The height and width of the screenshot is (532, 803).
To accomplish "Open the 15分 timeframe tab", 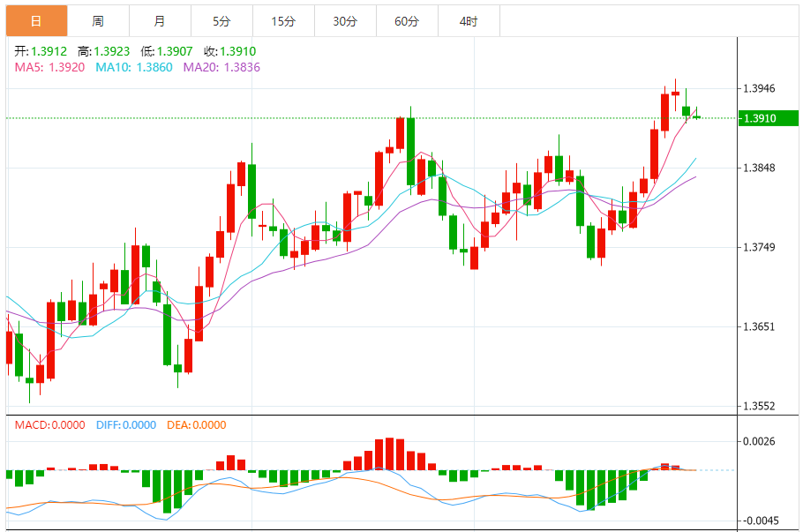I will 283,21.
